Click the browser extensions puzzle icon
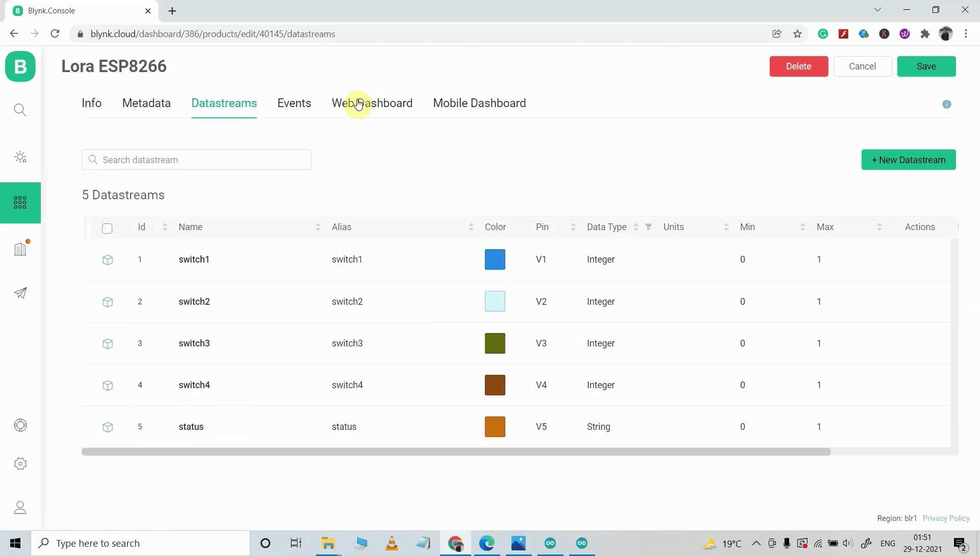Image resolution: width=980 pixels, height=556 pixels. pyautogui.click(x=925, y=34)
